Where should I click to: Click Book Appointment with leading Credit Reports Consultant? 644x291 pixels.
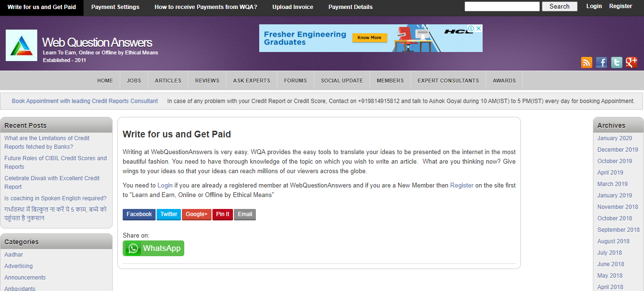point(85,101)
